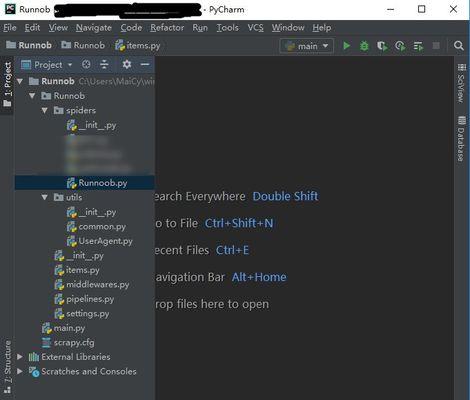The image size is (470, 400).
Task: Select main.py file
Action: click(85, 328)
